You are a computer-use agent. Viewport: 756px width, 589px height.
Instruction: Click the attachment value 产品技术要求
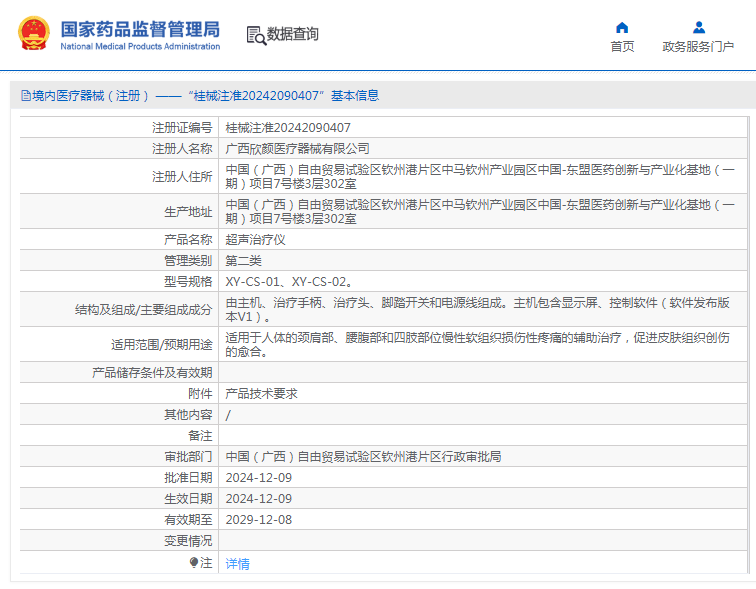[x=261, y=393]
